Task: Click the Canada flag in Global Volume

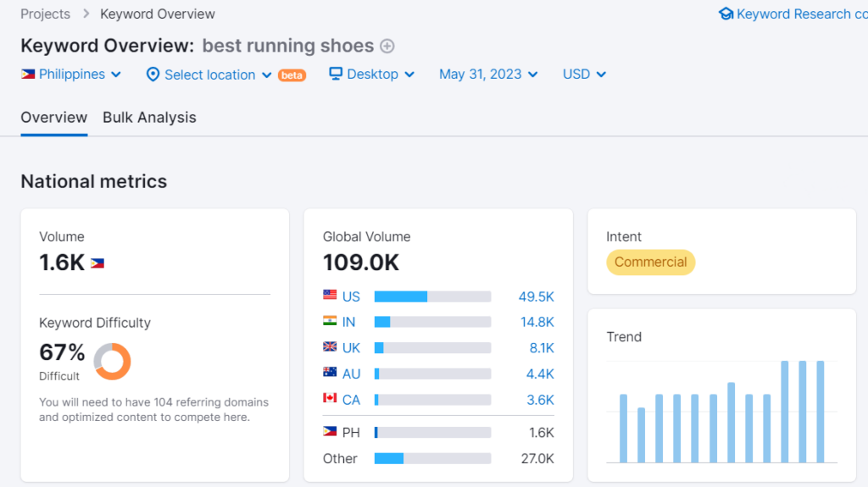Action: coord(330,399)
